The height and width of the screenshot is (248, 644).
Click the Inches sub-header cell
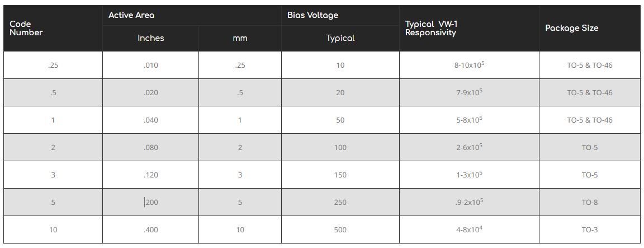pyautogui.click(x=150, y=38)
